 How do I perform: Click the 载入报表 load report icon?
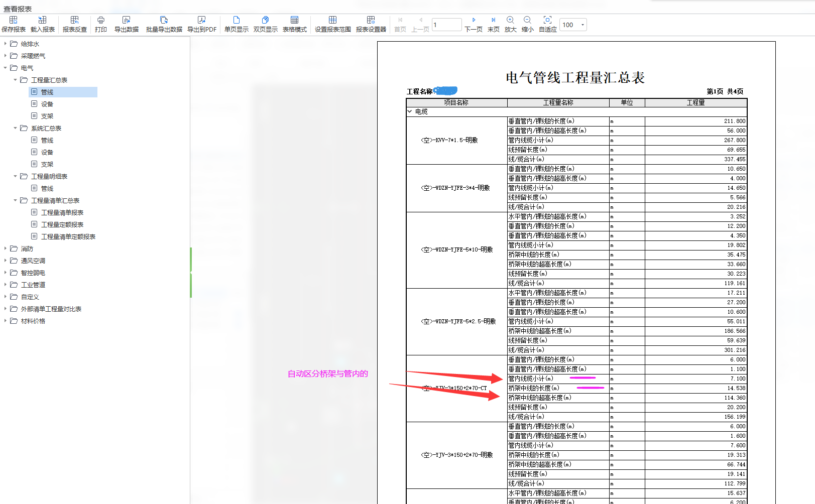(x=43, y=24)
